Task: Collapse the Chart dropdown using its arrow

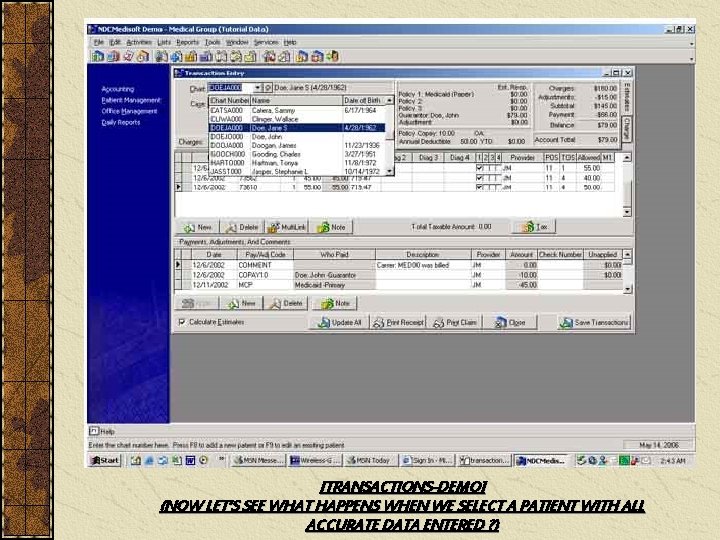Action: 258,88
